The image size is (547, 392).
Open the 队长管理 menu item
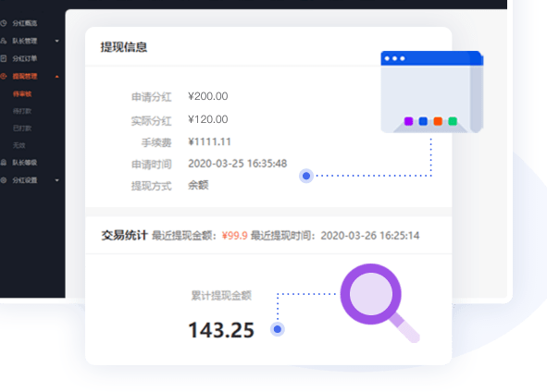[x=25, y=41]
